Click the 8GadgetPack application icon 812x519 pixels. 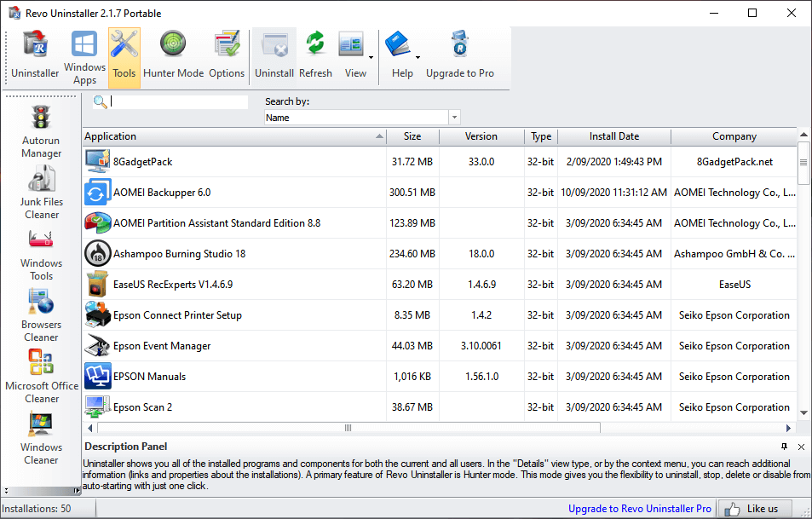[x=97, y=162]
